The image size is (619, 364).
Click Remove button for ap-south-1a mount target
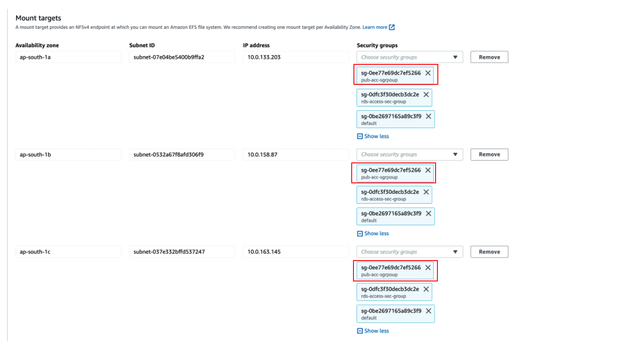pyautogui.click(x=489, y=57)
